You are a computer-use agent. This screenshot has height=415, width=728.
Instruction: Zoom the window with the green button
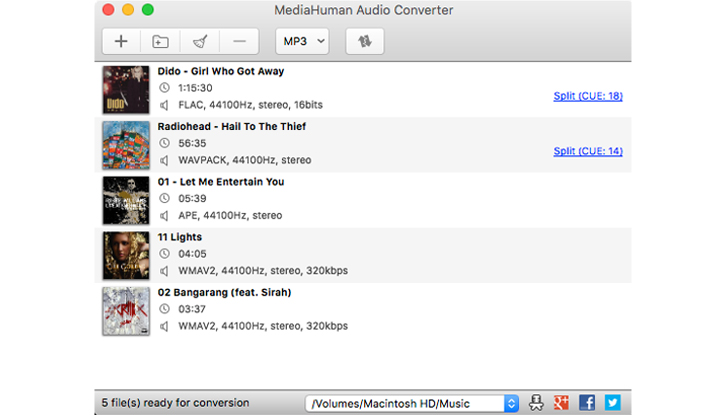pos(148,10)
